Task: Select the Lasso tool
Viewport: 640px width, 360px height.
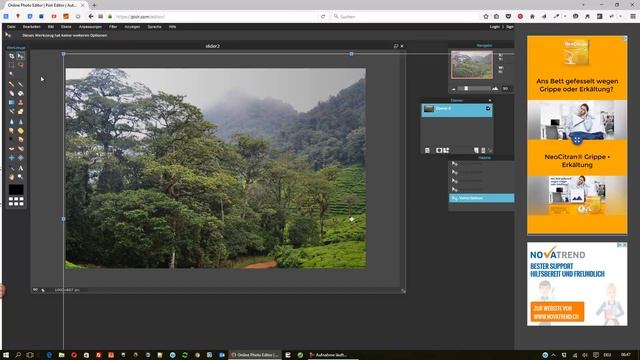Action: tap(20, 65)
